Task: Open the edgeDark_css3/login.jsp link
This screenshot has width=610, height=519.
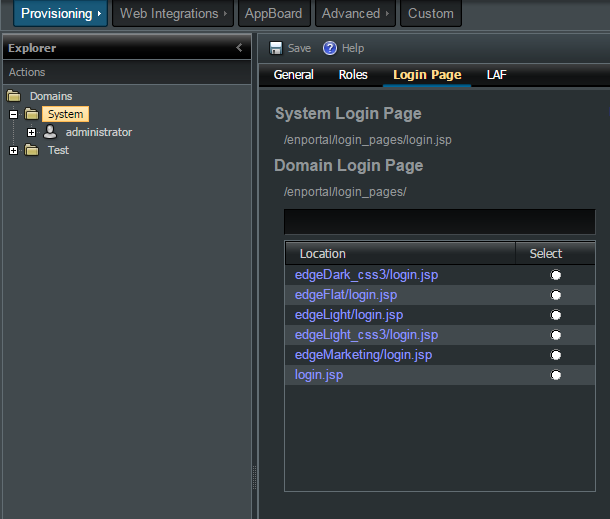Action: coord(366,275)
